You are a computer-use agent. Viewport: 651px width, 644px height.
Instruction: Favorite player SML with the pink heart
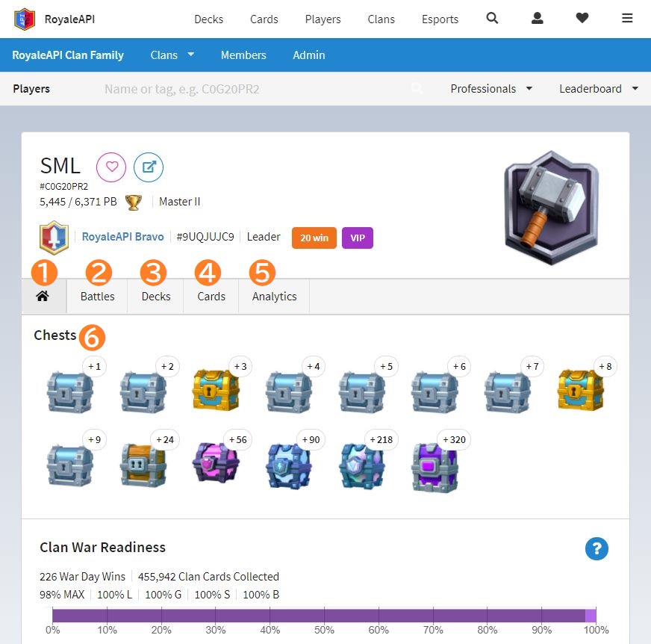tap(111, 167)
